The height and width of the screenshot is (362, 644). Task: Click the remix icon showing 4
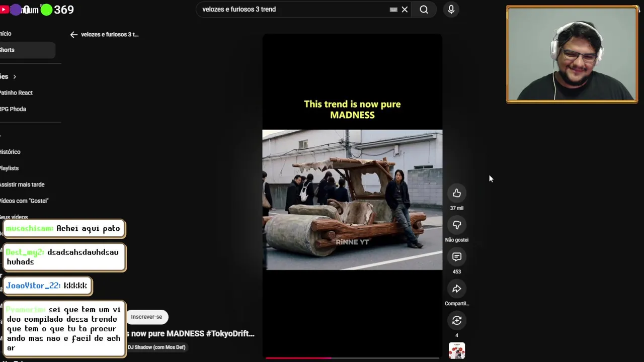(456, 320)
